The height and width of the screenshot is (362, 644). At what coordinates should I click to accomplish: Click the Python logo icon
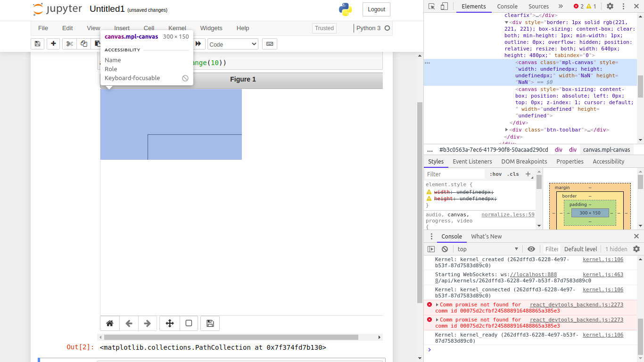click(345, 9)
